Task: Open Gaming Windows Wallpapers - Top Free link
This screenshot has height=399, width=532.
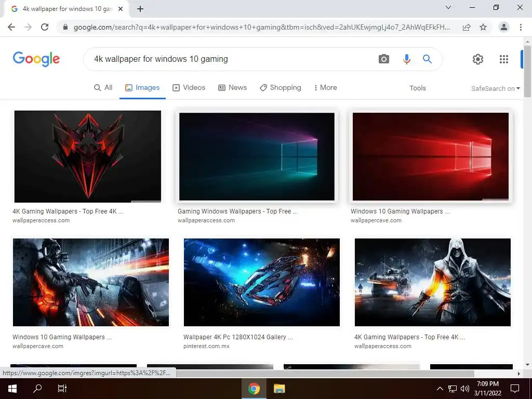Action: (237, 211)
